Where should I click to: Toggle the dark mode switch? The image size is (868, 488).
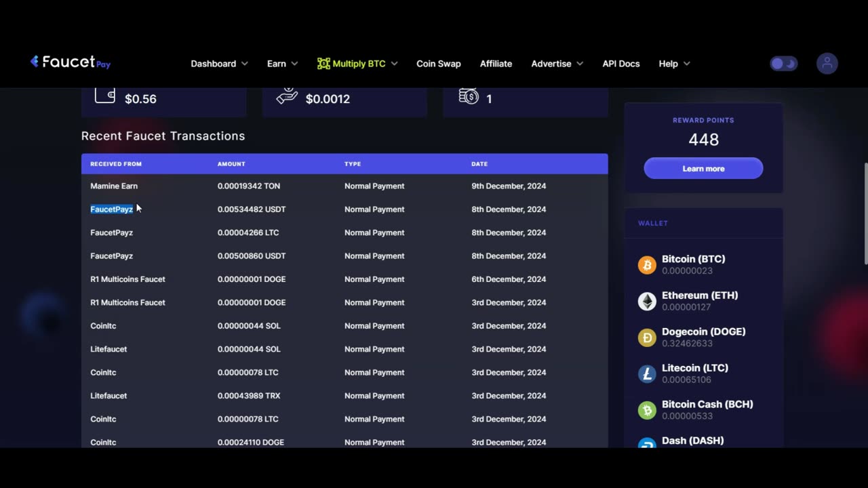pos(783,64)
